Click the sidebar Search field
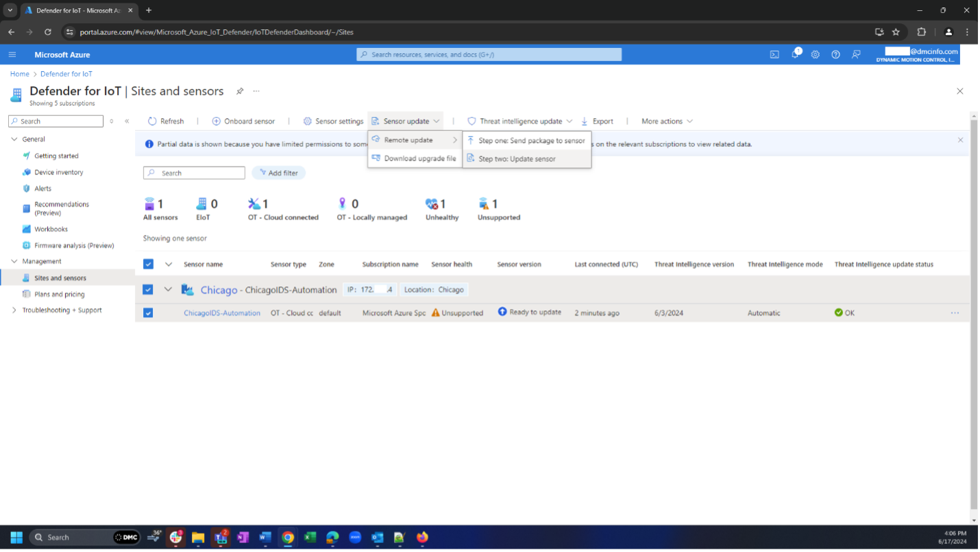 (x=56, y=121)
